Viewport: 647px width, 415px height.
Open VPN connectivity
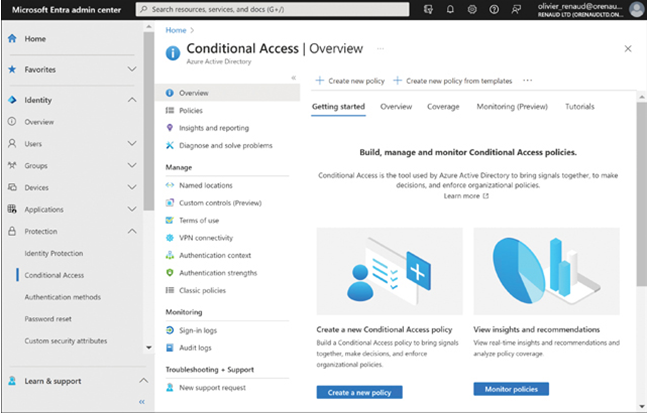(206, 238)
